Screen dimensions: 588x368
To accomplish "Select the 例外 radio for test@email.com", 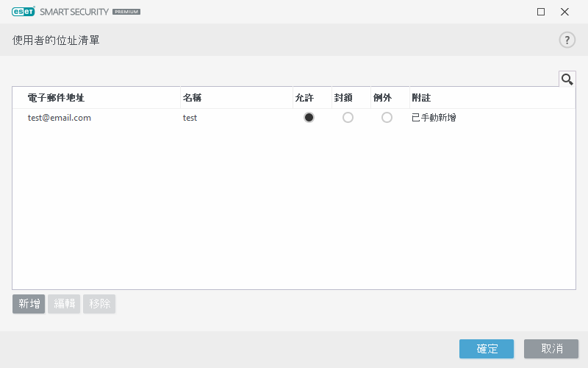I will [x=387, y=118].
